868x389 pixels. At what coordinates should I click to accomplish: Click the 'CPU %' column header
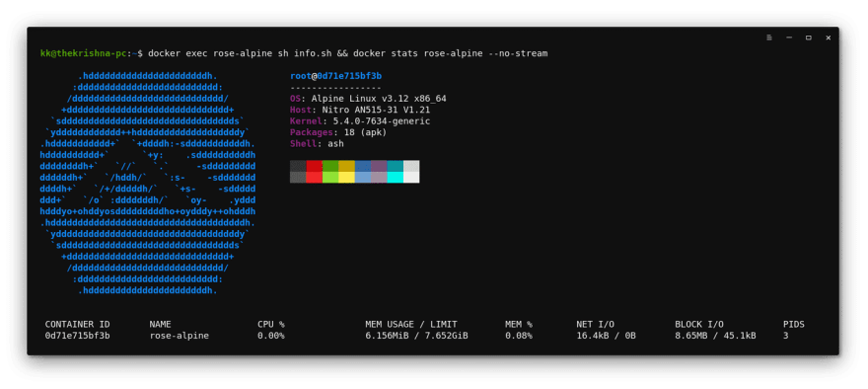coord(270,324)
